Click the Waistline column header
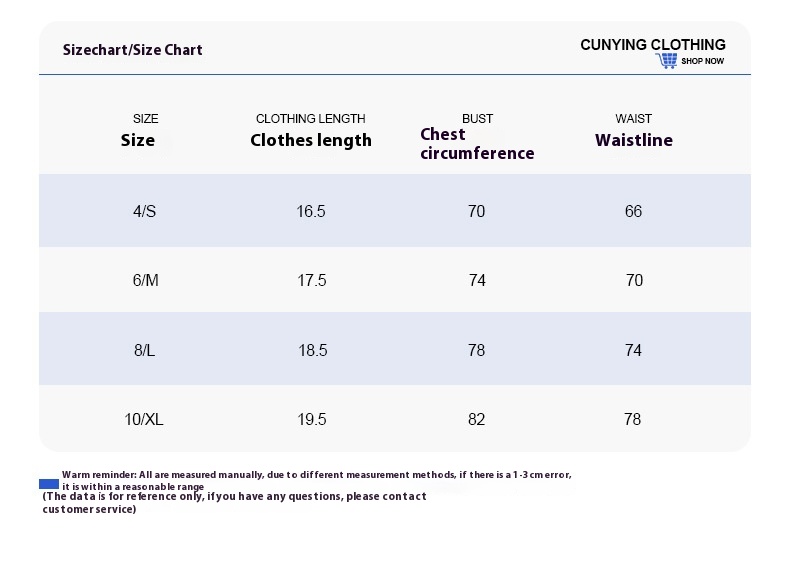The height and width of the screenshot is (564, 790). pos(634,140)
